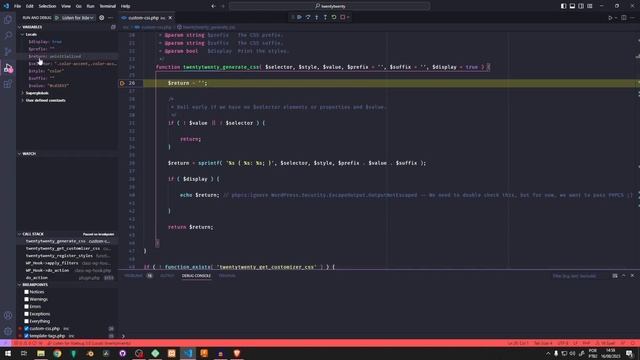The image size is (640, 360).
Task: Toggle bottom panel layout icon
Action: [572, 6]
